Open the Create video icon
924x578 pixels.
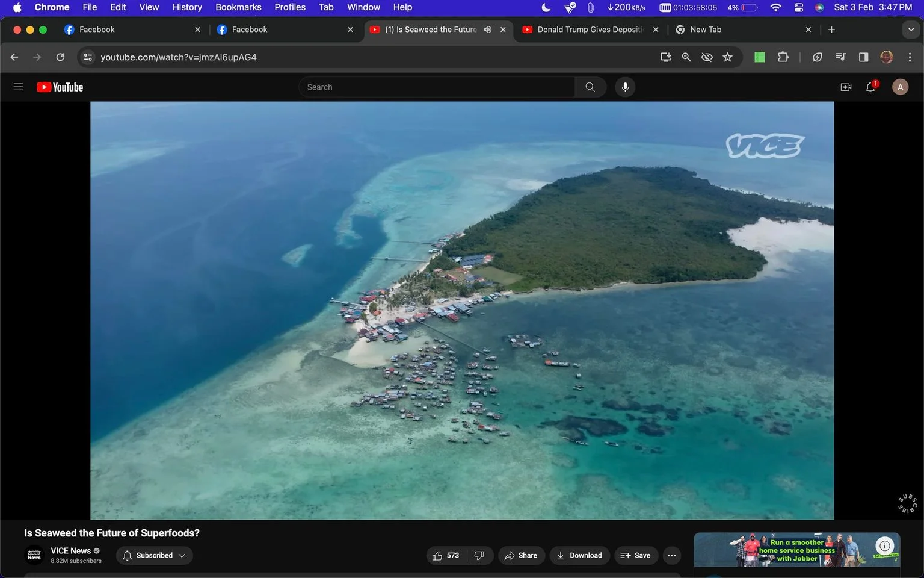coord(846,87)
